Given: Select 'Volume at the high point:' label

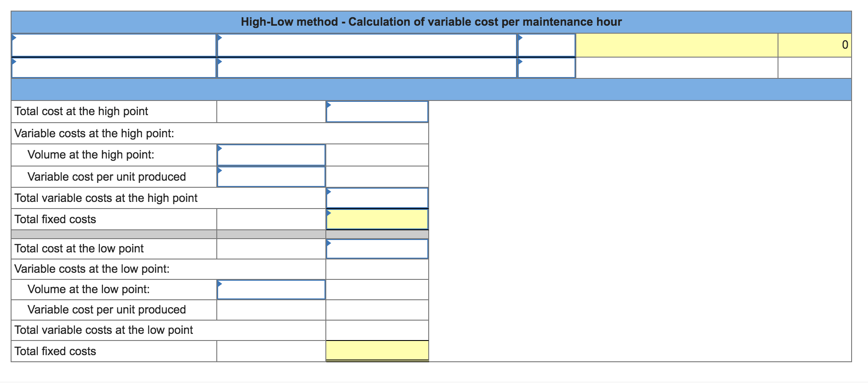Looking at the screenshot, I should (x=91, y=155).
